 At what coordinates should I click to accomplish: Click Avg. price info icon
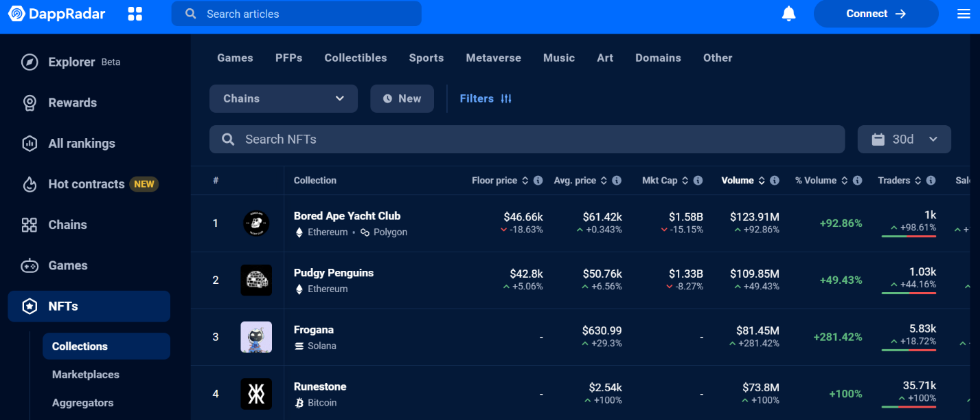617,181
